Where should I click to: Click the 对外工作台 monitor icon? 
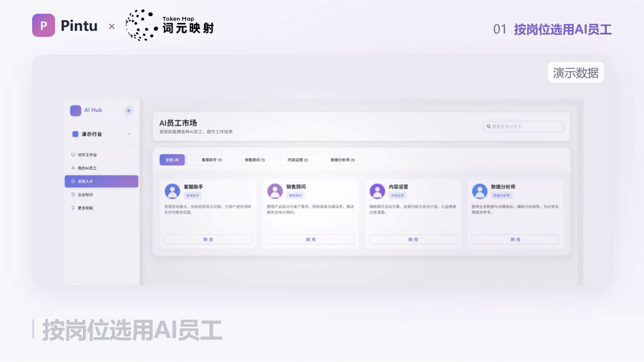coord(73,155)
